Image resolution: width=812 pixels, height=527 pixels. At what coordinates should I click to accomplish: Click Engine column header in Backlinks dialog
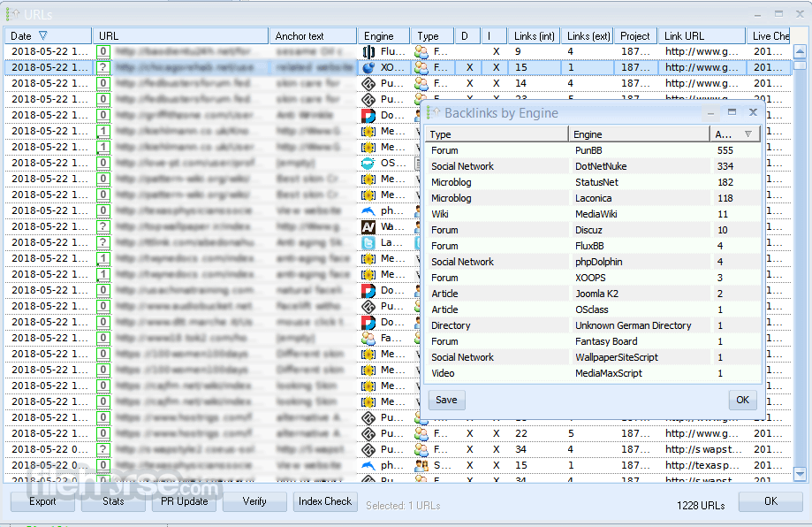(x=639, y=134)
